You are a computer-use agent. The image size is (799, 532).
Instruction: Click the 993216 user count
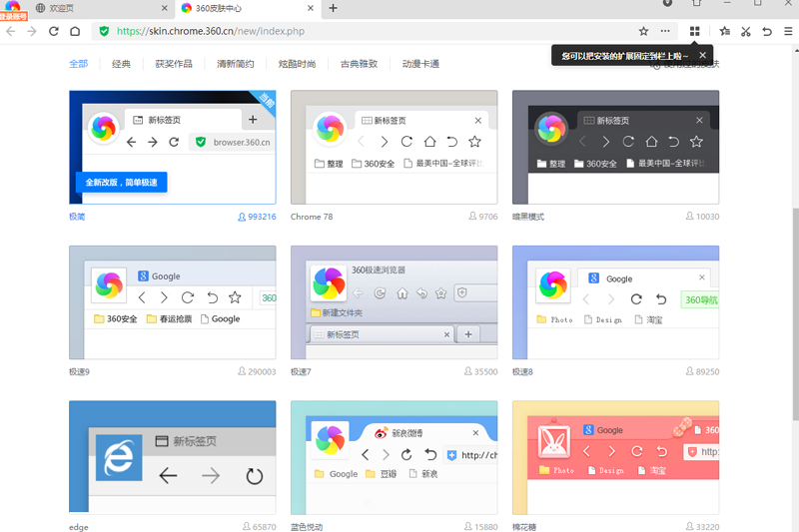[x=257, y=217]
